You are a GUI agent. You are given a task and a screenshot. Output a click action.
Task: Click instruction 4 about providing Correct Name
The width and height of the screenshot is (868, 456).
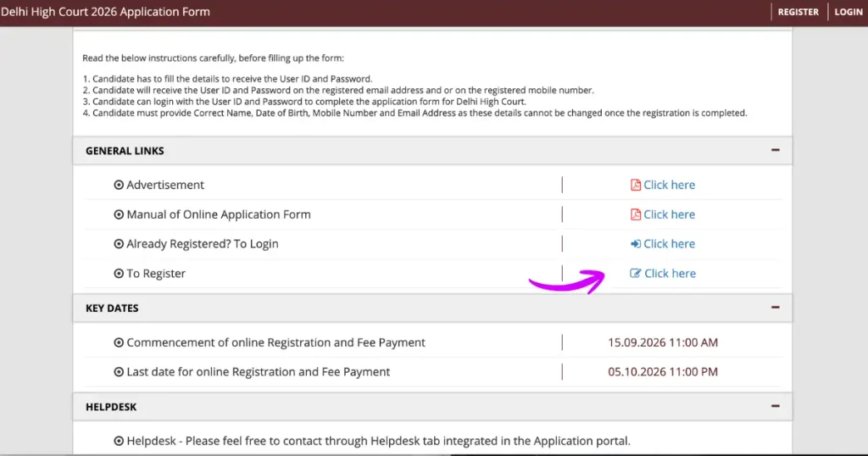[x=415, y=113]
